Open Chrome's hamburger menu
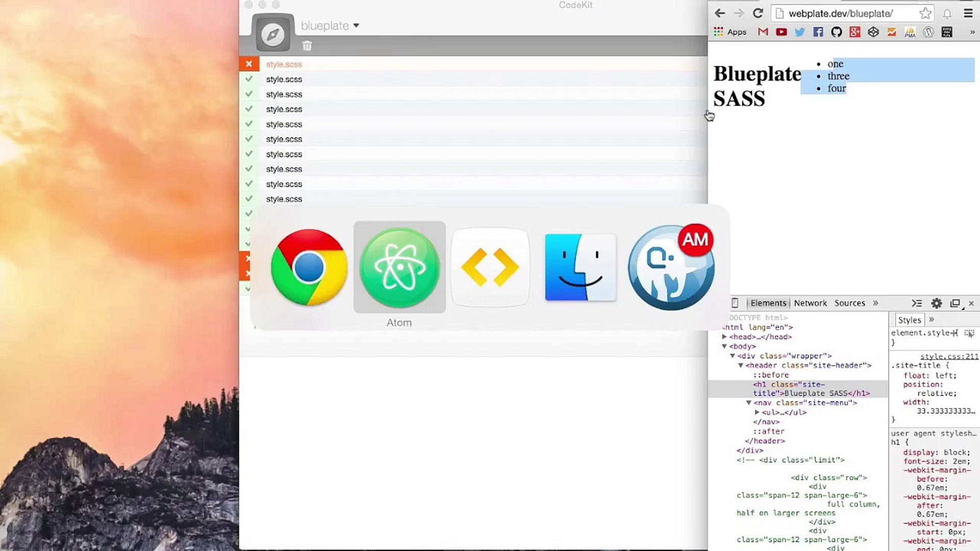The image size is (980, 551). point(968,13)
